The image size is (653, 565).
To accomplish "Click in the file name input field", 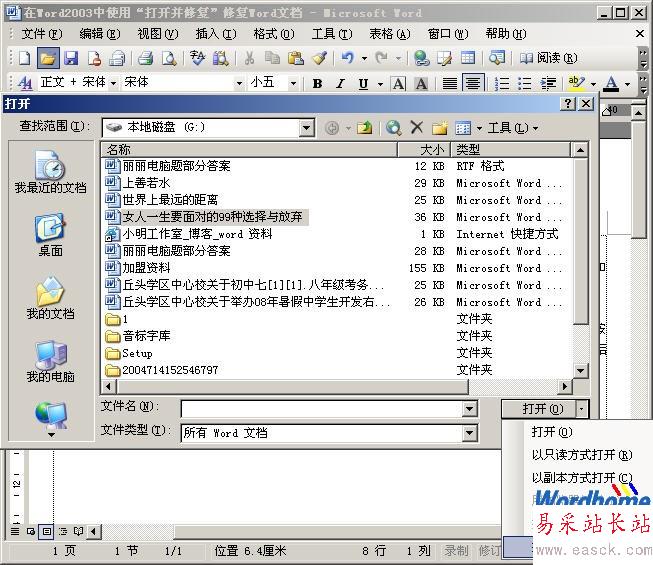I will click(x=322, y=409).
